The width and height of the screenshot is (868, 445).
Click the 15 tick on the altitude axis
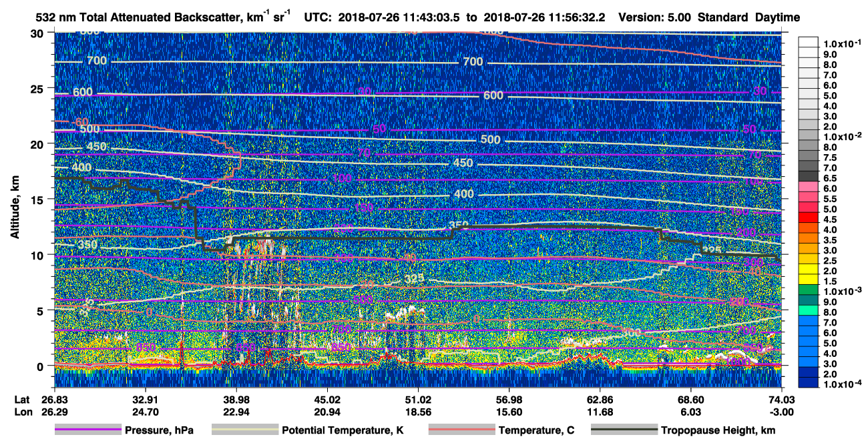(x=38, y=199)
